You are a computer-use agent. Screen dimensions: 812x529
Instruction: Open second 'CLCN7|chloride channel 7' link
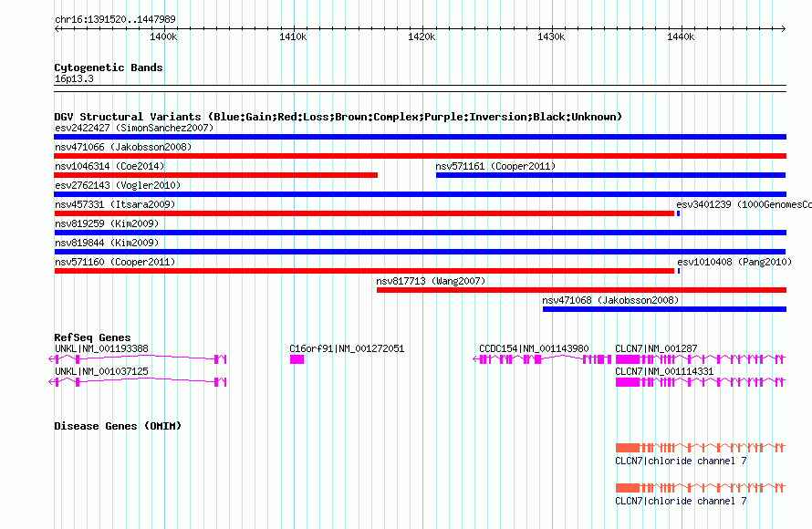point(681,501)
